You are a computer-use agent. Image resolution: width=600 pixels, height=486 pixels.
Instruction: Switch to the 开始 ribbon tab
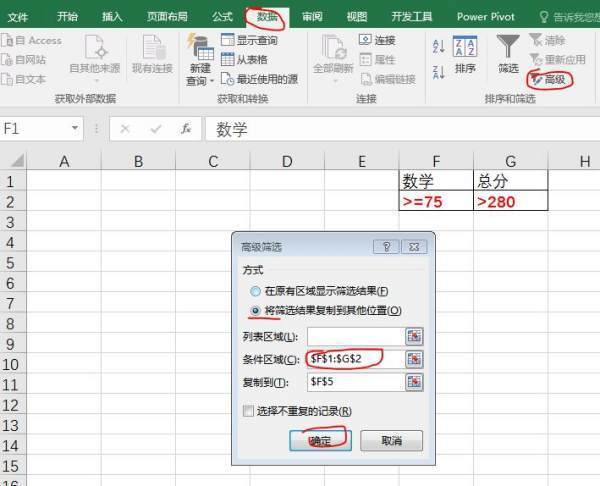[x=67, y=17]
